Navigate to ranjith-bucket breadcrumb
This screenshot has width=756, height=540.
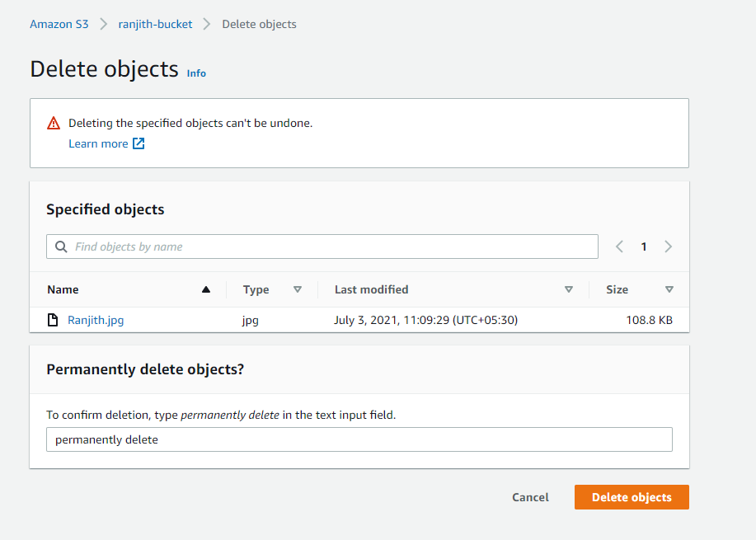(x=155, y=24)
